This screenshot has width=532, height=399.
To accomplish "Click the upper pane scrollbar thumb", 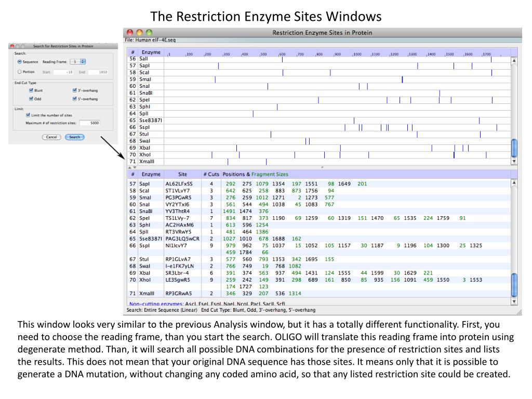I will click(x=514, y=148).
